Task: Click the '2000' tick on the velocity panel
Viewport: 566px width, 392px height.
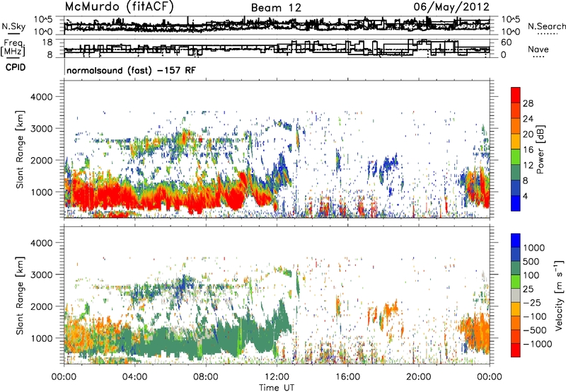Action: [x=41, y=306]
